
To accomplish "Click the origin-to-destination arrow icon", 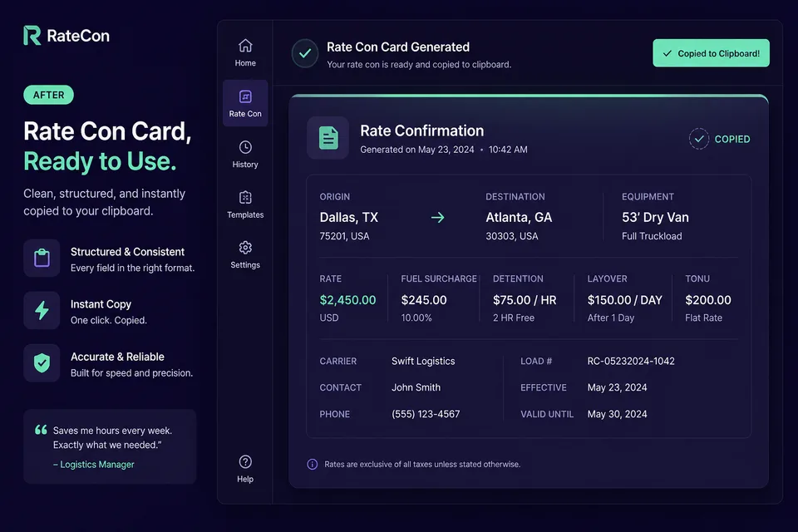I will (x=438, y=218).
